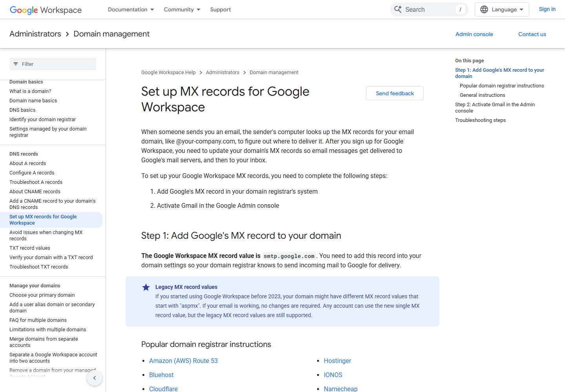Jump to 'Popular domain registrar instructions' in page contents
565x392 pixels.
coord(502,86)
